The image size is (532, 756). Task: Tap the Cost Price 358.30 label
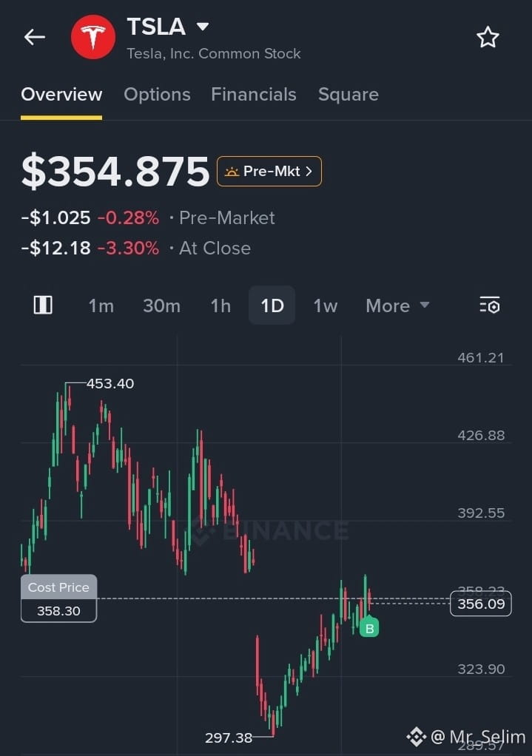pos(59,598)
